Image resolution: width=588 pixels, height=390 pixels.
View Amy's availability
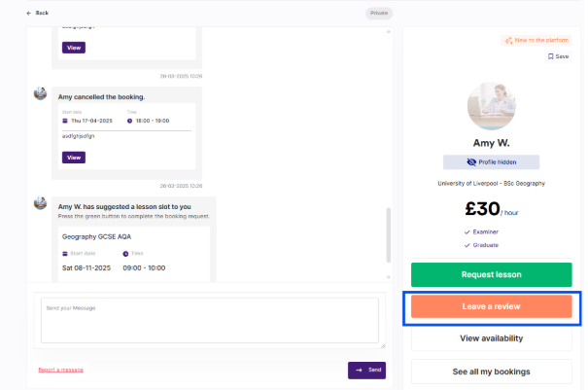click(x=491, y=338)
